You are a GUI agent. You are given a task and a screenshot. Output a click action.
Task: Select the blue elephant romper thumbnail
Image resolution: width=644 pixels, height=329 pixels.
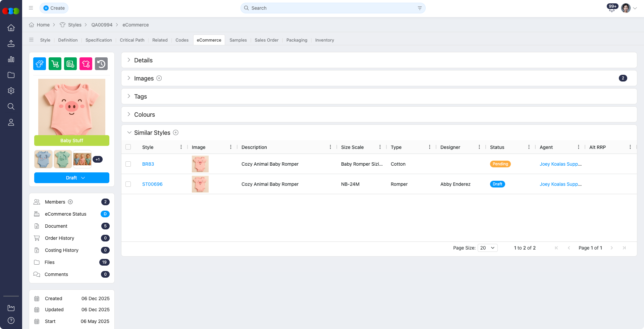[x=43, y=159]
